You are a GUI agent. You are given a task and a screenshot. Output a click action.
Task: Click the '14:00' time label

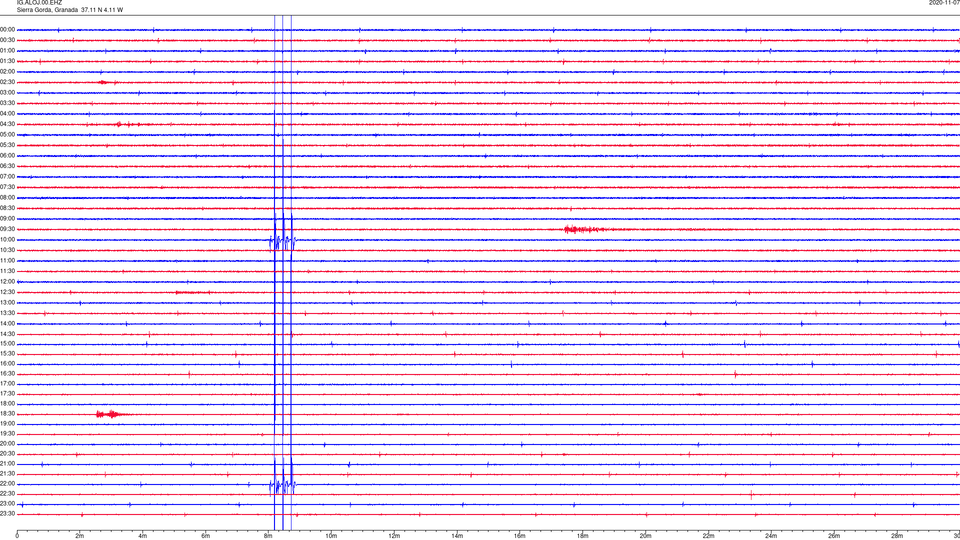point(7,323)
